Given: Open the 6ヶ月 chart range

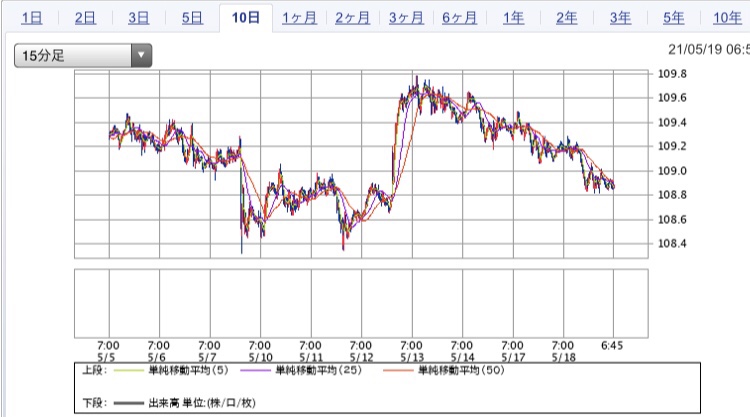Looking at the screenshot, I should pos(460,18).
